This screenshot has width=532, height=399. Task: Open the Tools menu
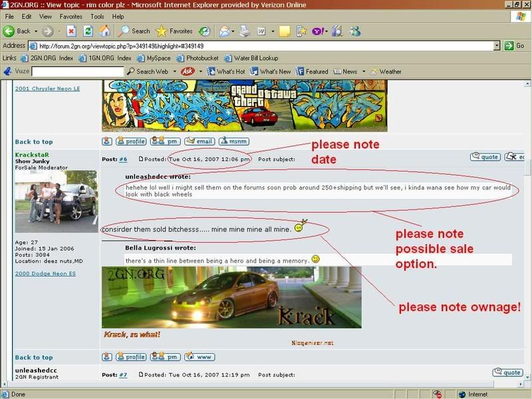[97, 16]
